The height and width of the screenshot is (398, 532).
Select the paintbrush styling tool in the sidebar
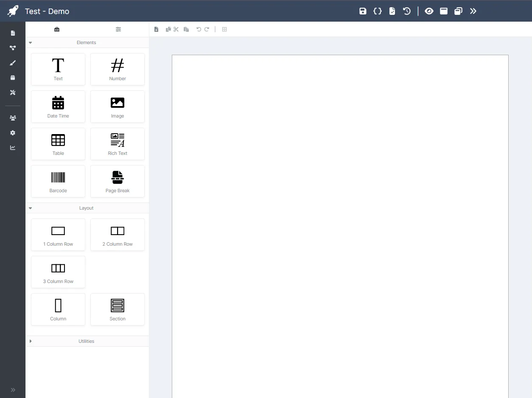point(13,63)
